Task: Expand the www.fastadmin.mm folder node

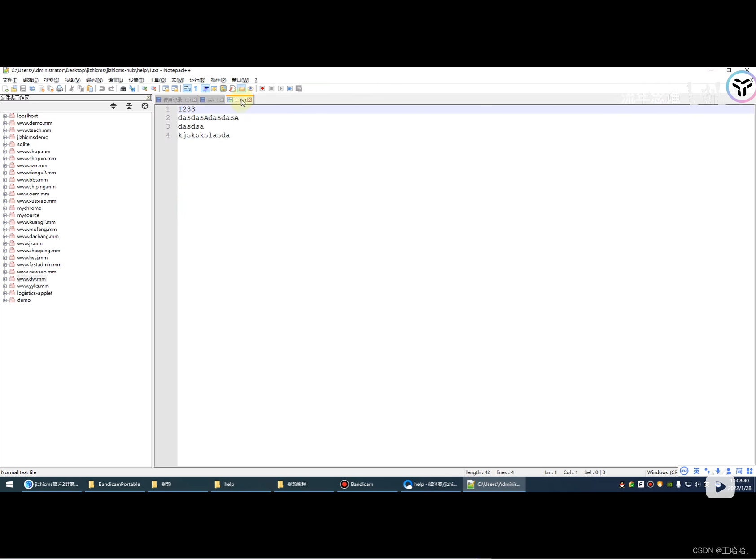Action: coord(5,265)
